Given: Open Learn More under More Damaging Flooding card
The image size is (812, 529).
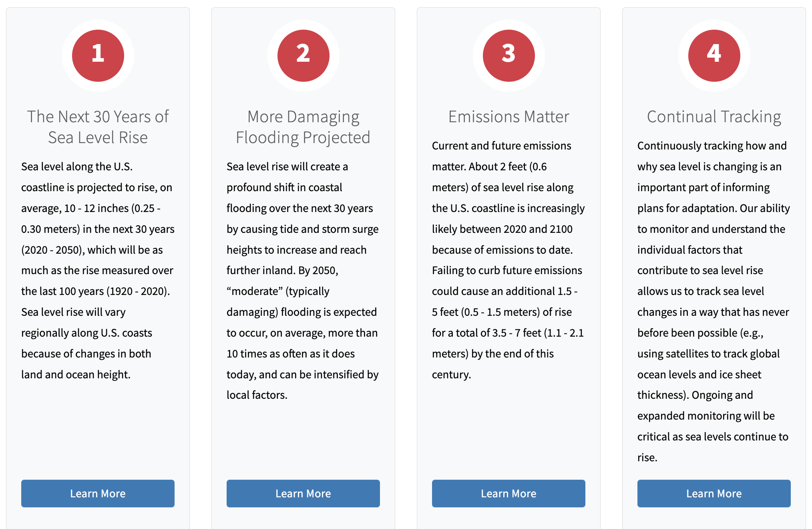Looking at the screenshot, I should point(303,493).
